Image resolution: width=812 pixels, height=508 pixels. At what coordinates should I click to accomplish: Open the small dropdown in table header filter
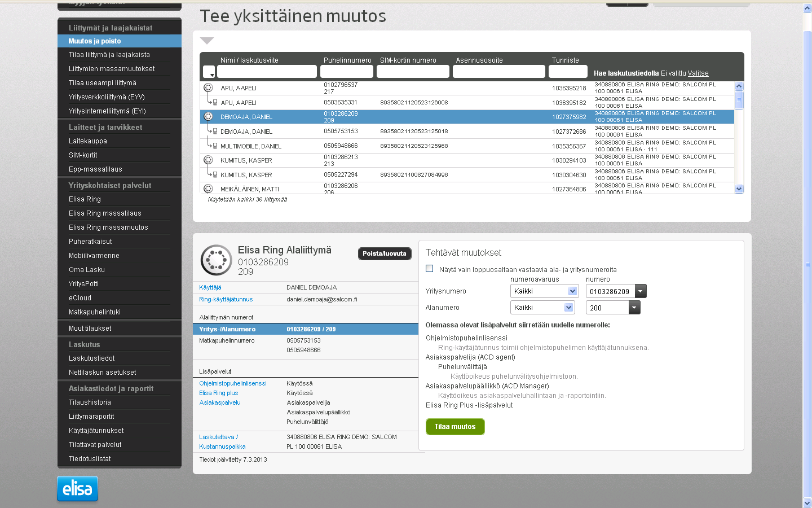209,72
